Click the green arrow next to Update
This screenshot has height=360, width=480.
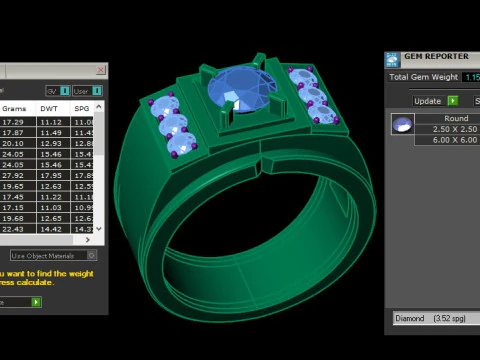(x=453, y=101)
